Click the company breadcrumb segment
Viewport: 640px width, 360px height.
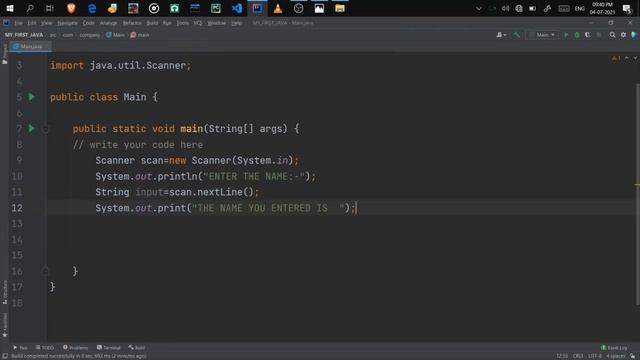89,35
